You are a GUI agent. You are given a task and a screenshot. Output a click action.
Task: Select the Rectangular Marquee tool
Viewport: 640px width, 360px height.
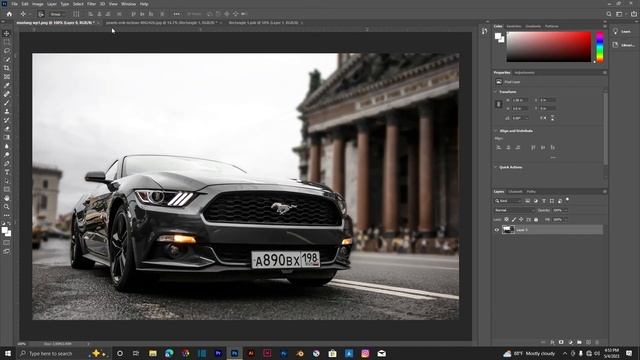tap(7, 42)
